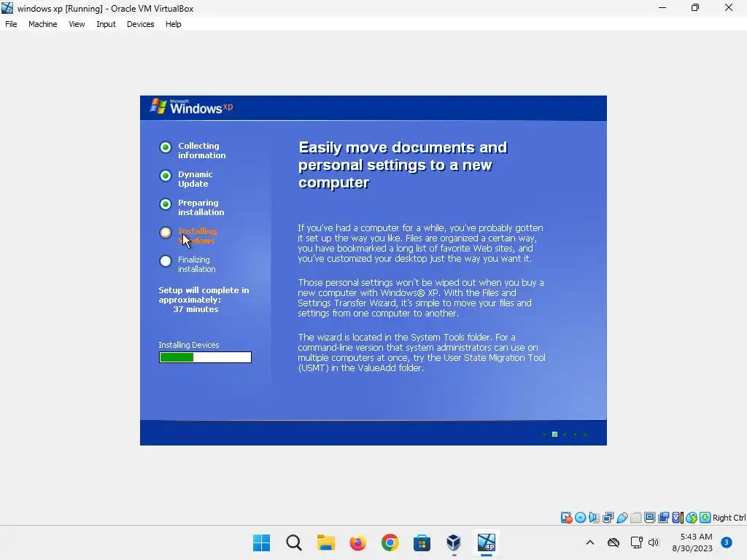Open the File menu
This screenshot has width=747, height=560.
pyautogui.click(x=11, y=24)
